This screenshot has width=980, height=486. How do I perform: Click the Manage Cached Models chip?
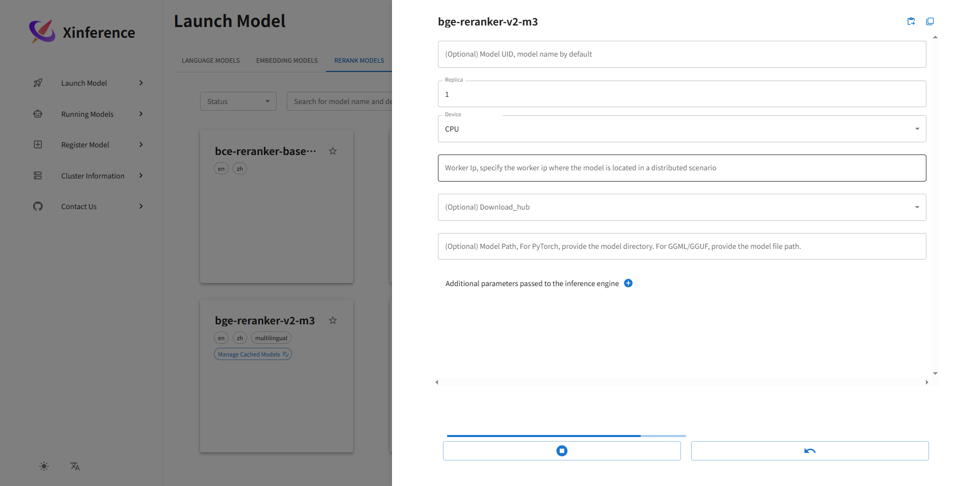[x=253, y=354]
